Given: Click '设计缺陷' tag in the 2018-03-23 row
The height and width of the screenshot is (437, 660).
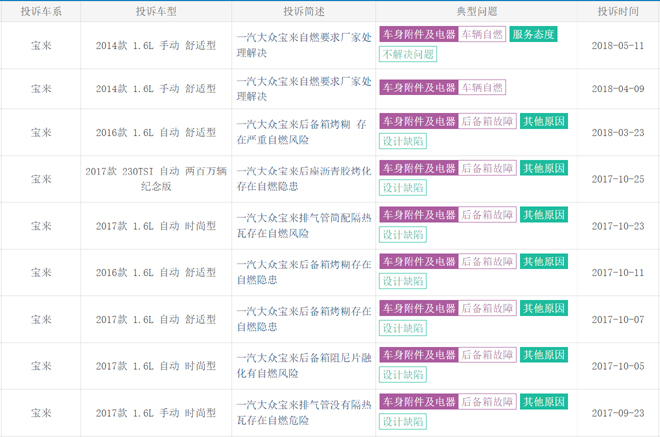Looking at the screenshot, I should pyautogui.click(x=403, y=141).
